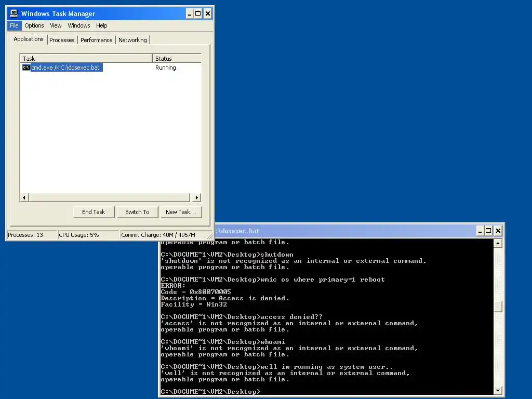Close the Windows Task Manager window
Viewport: 532px width, 399px height.
(208, 14)
